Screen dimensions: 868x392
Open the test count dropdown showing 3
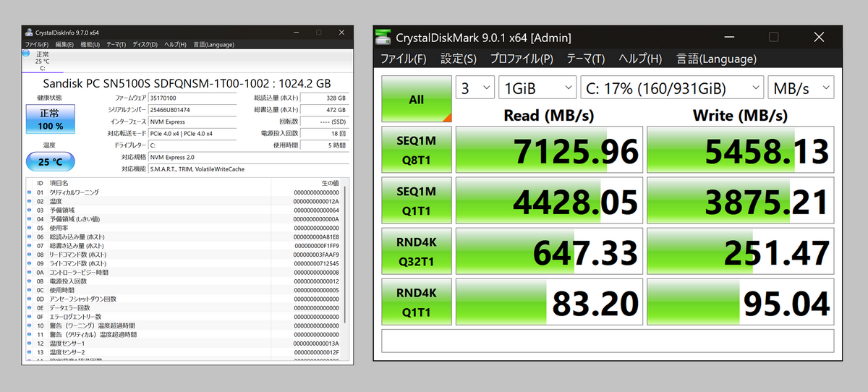tap(475, 88)
